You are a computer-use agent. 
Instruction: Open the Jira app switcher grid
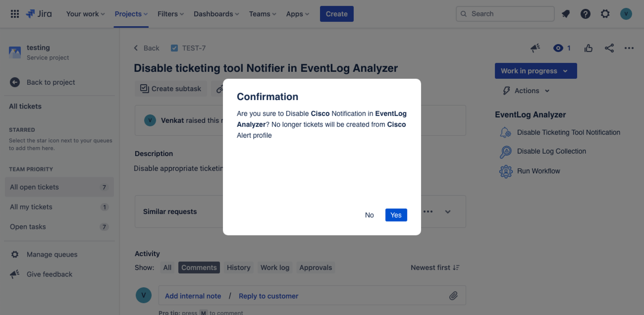tap(14, 14)
